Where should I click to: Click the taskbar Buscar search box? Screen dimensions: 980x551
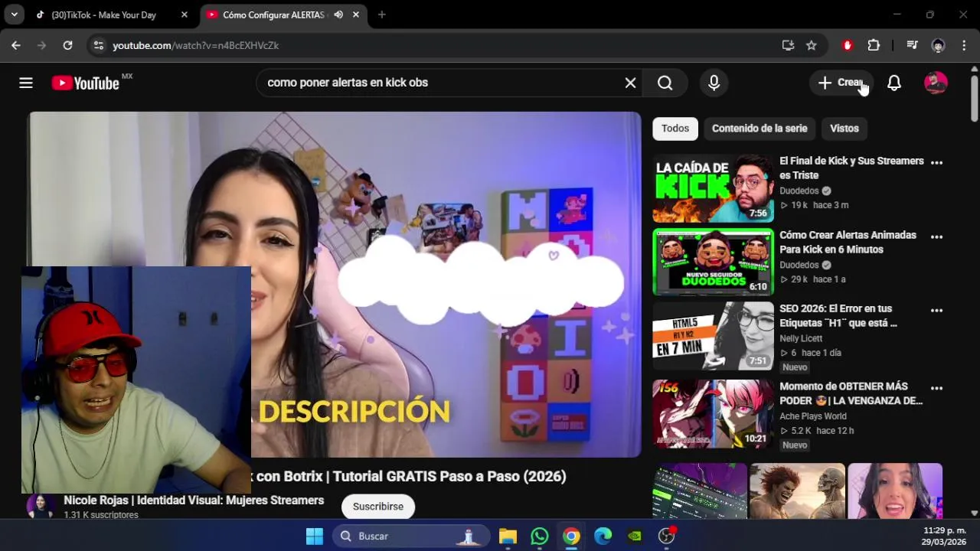412,536
